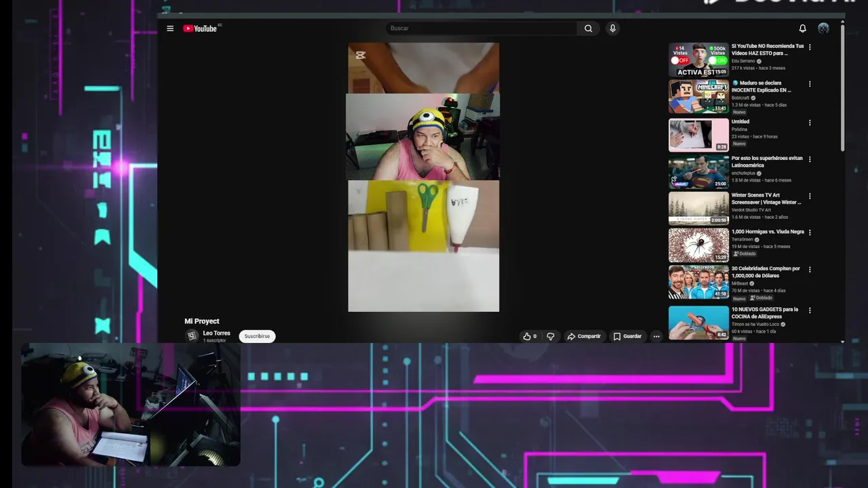868x488 pixels.
Task: Open the Leo Torres channel name
Action: click(216, 333)
